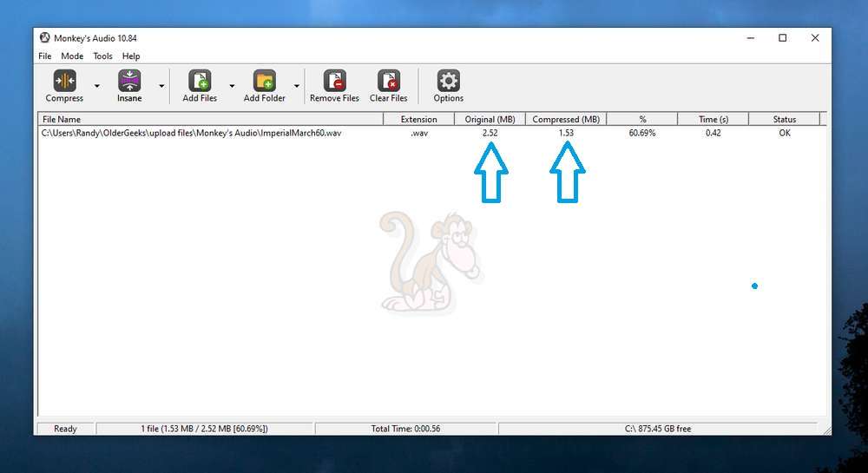Screen dimensions: 868x473
Task: Open the Add Files dropdown arrow
Action: pos(232,86)
